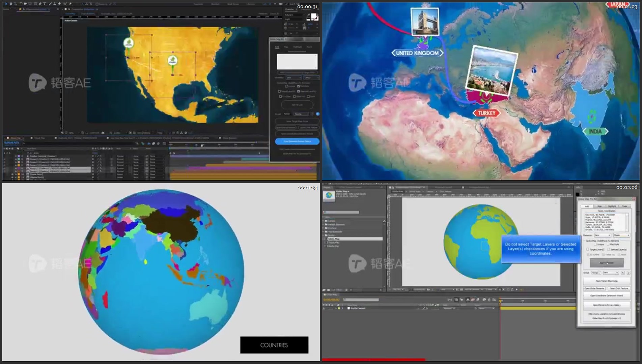Open the Shape dropdown in light panel
This screenshot has width=642, height=364.
[x=621, y=235]
